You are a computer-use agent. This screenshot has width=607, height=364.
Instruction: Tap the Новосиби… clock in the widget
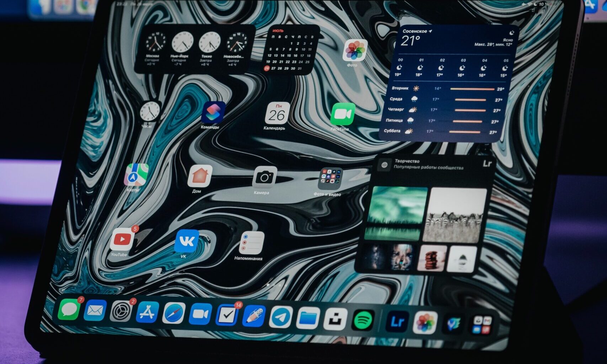(236, 43)
